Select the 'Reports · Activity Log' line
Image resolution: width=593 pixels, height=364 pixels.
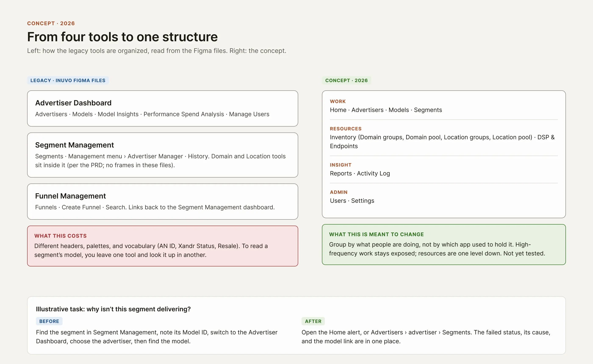[x=360, y=173]
